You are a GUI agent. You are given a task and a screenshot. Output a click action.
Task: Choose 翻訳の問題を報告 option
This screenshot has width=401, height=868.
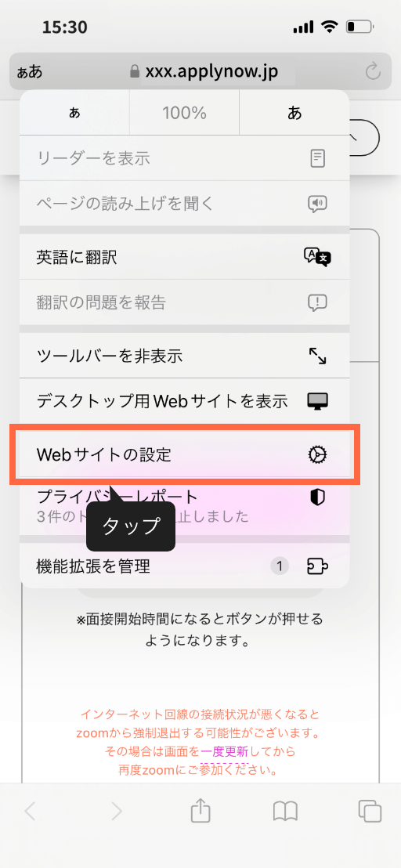(x=185, y=302)
